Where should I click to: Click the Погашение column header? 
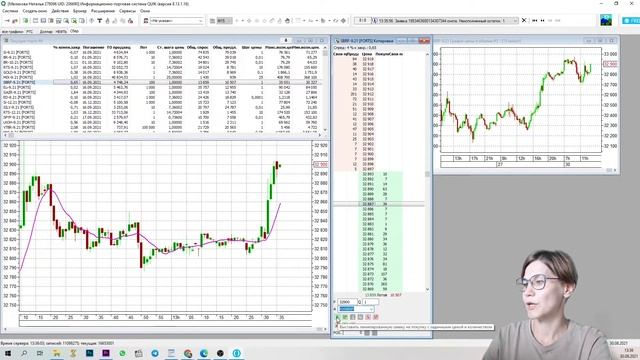[x=93, y=47]
